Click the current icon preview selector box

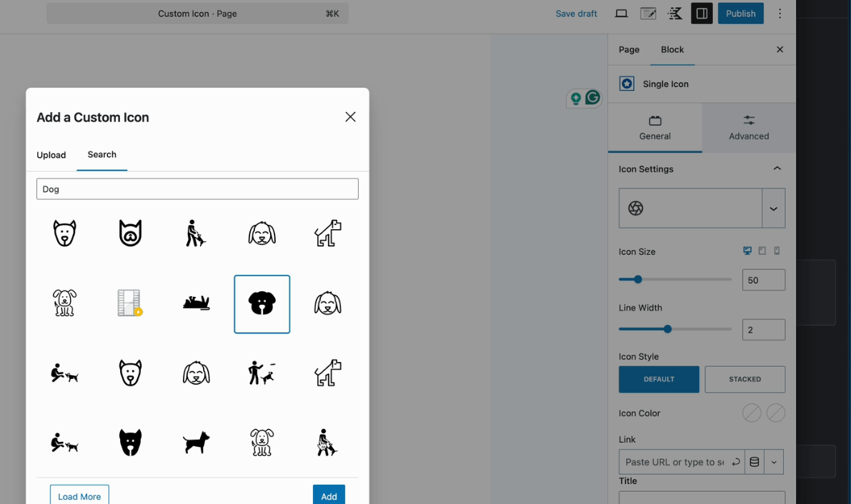coord(690,208)
